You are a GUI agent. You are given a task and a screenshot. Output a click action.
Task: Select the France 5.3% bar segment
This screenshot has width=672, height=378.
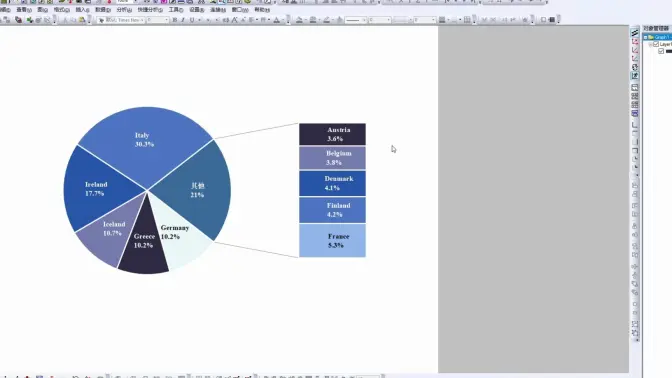[x=333, y=240]
